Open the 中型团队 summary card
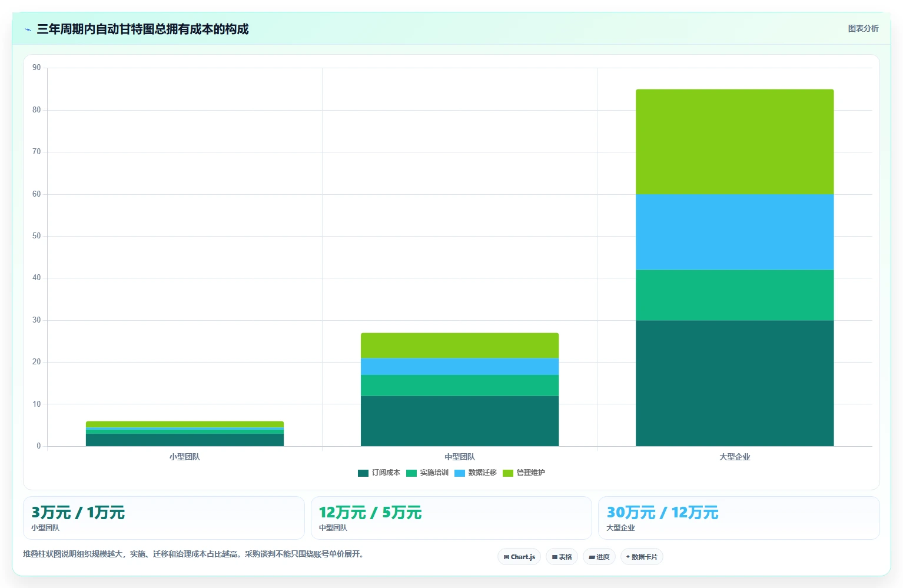903x588 pixels. coord(451,518)
